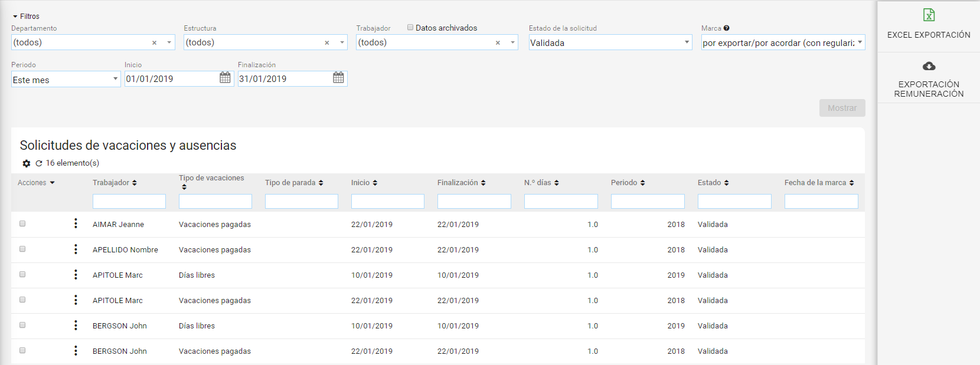Open the Marca dropdown
Viewport: 980px width, 365px height.
[783, 42]
